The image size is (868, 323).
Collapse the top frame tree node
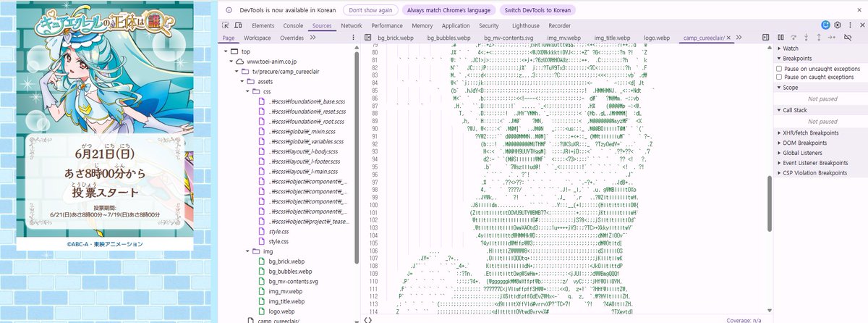pos(226,51)
